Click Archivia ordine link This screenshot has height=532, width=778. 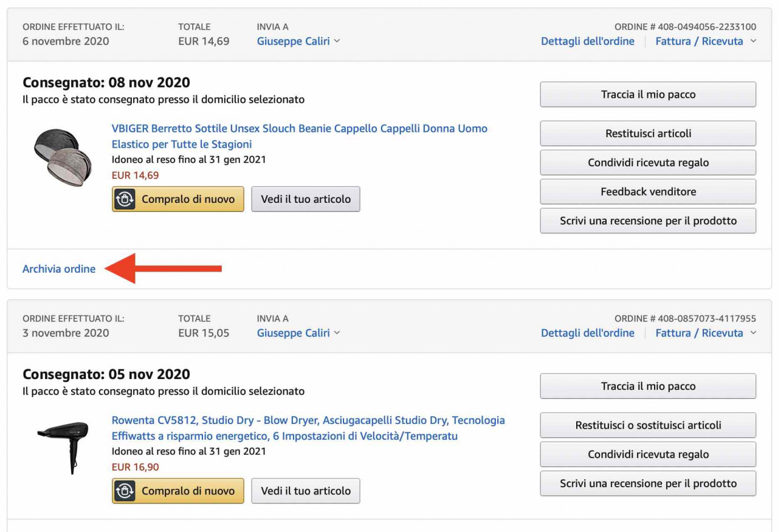click(59, 268)
